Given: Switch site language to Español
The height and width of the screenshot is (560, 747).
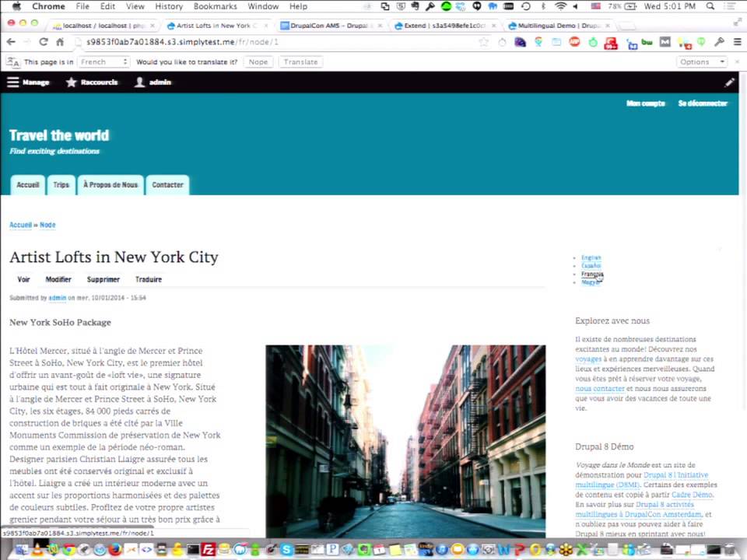Looking at the screenshot, I should [591, 266].
